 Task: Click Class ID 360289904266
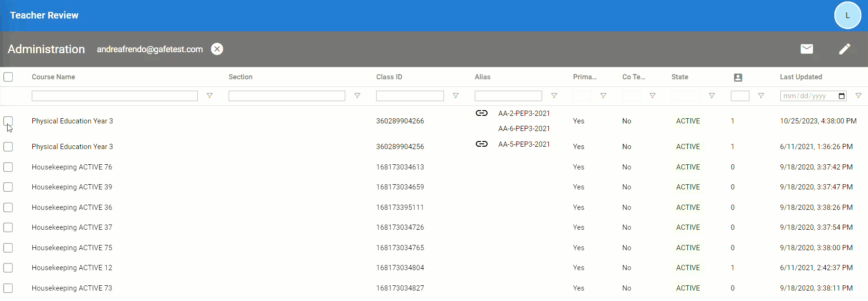coord(400,121)
